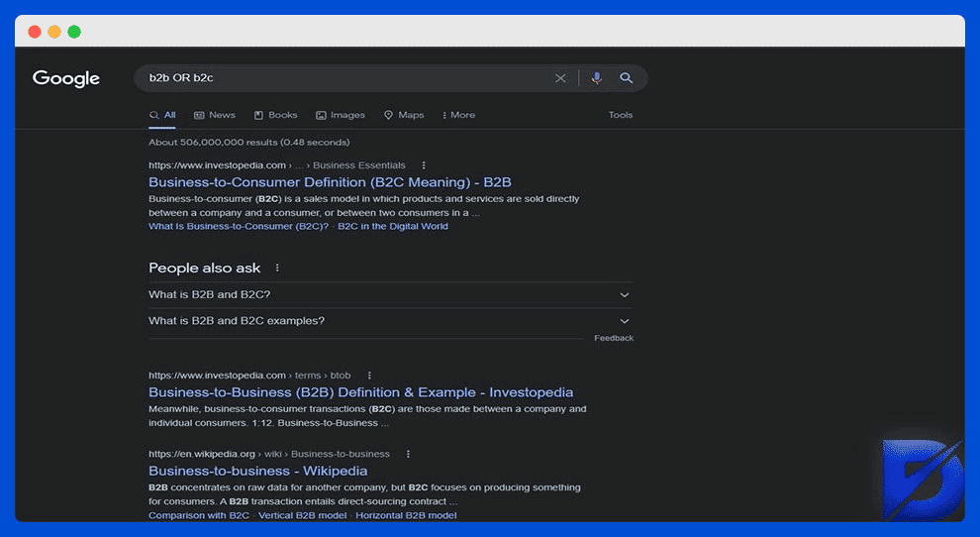Screen dimensions: 980x537
Task: Click the investopedia.com › terms › btob URL
Action: coord(249,376)
